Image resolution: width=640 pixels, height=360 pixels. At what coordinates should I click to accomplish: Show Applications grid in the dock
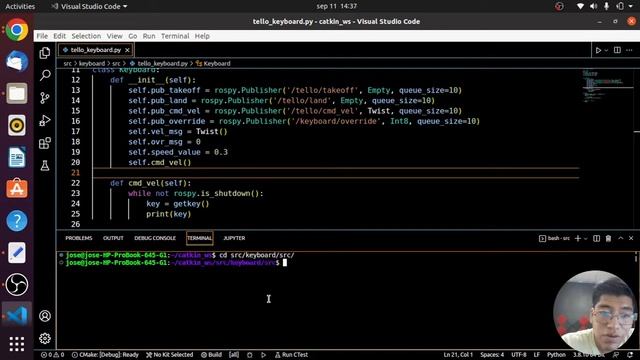point(17,344)
